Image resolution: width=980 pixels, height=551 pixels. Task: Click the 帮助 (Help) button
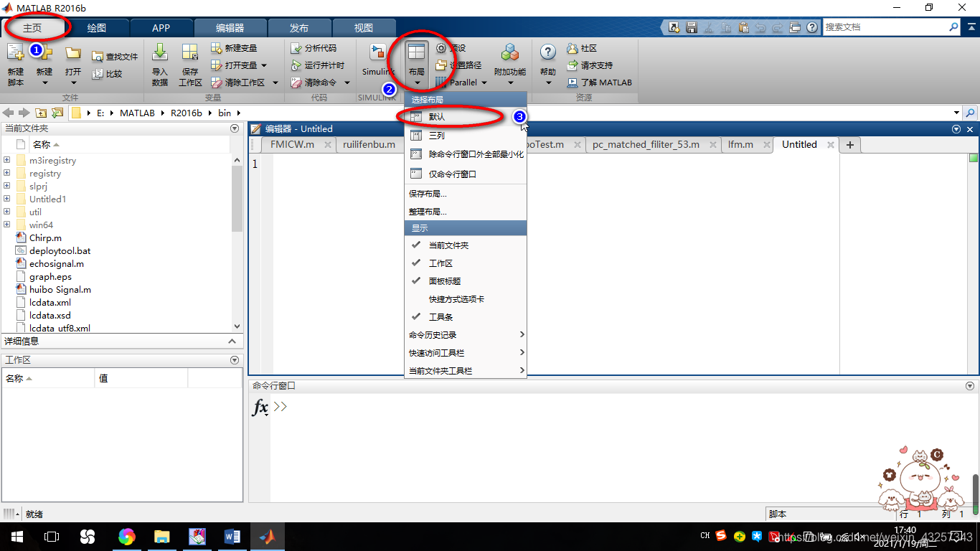[548, 63]
